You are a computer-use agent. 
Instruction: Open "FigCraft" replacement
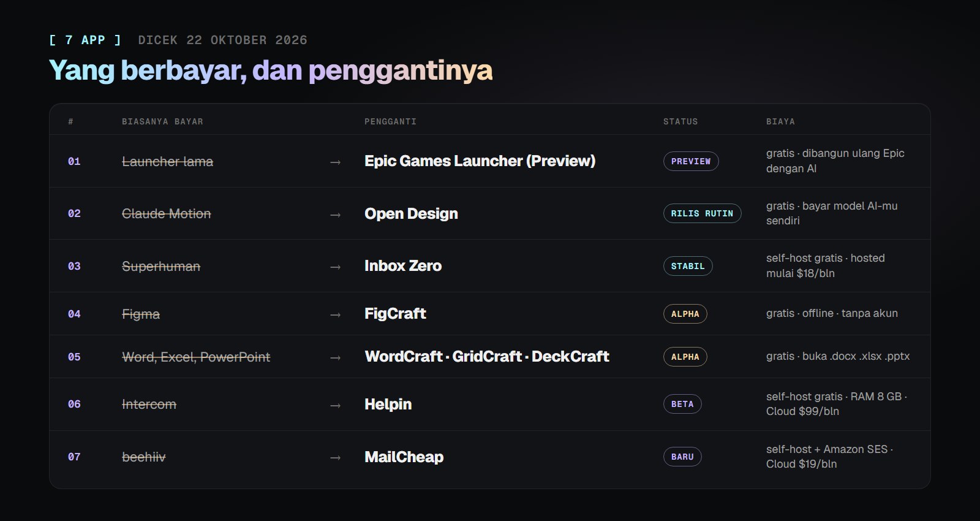395,313
